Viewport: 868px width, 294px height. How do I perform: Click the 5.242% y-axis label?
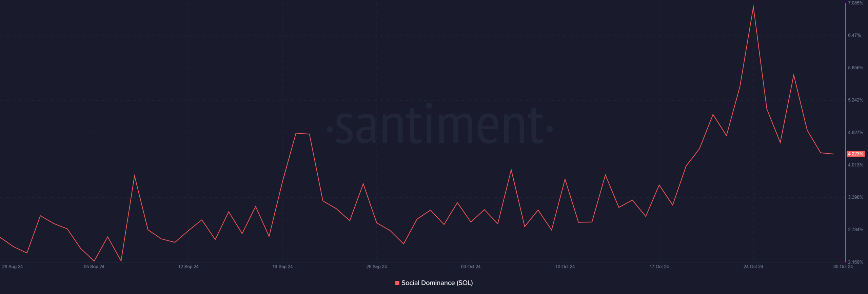tap(855, 100)
